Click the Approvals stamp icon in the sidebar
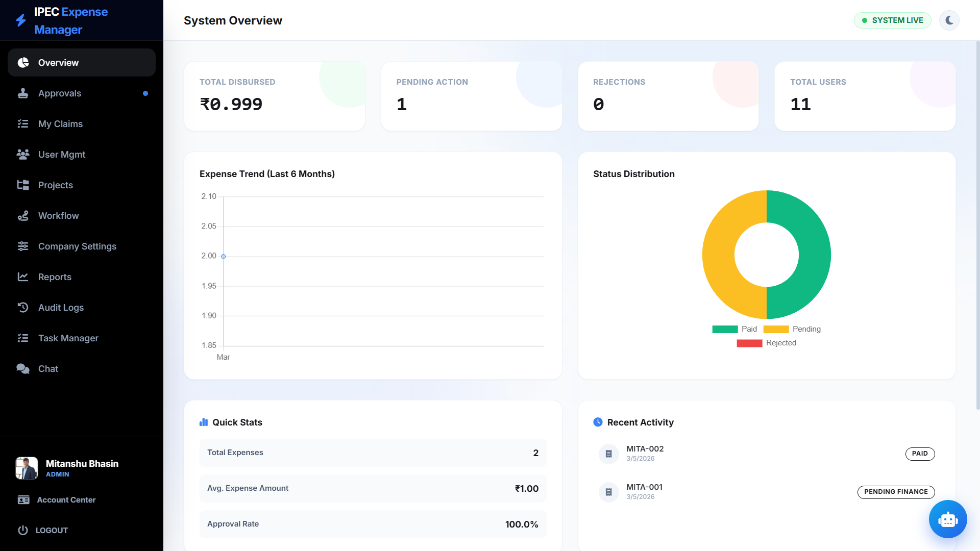This screenshot has height=551, width=980. [x=23, y=93]
